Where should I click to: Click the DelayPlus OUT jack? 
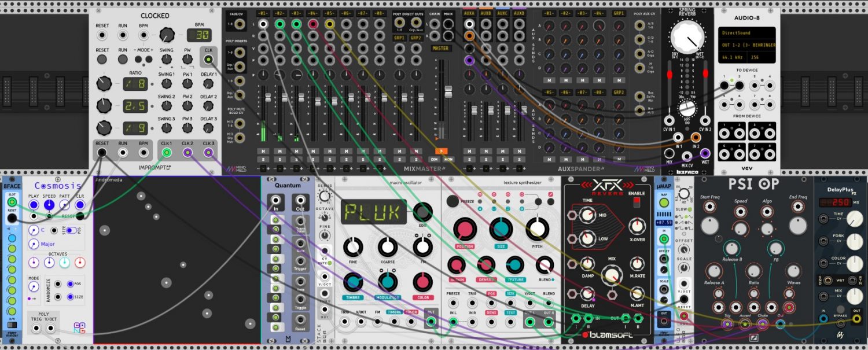coord(856,318)
